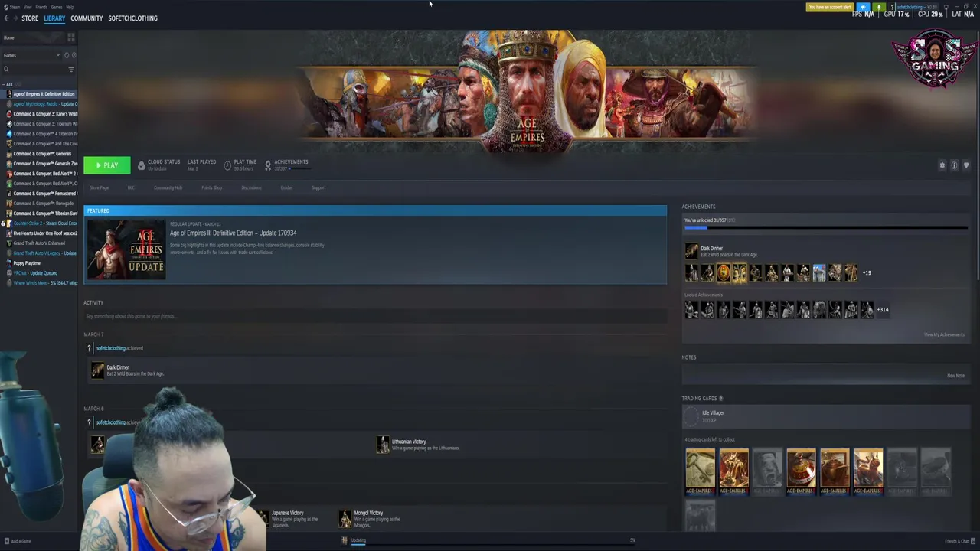The image size is (980, 551).
Task: Switch to the STORE tab
Action: (30, 18)
